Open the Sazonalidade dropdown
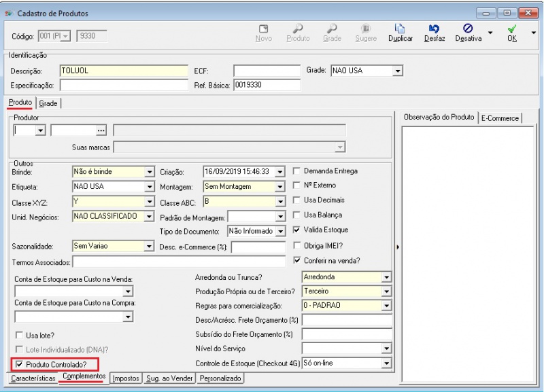 coord(150,247)
